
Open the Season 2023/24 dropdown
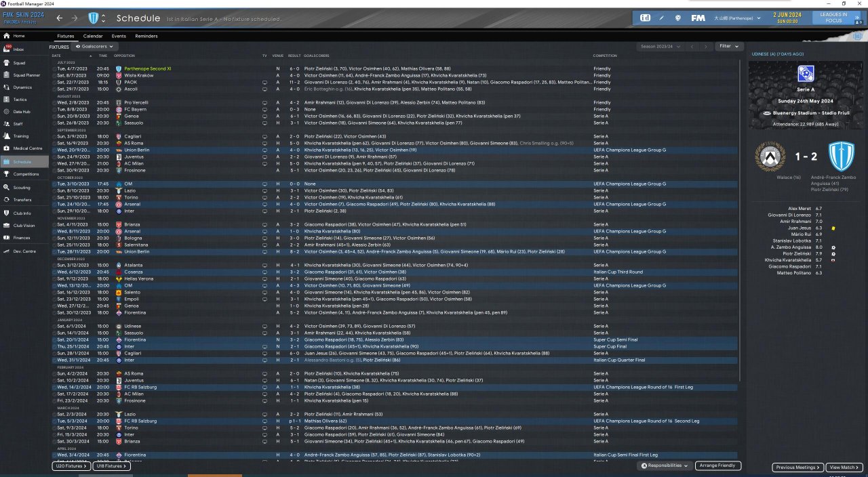point(660,46)
